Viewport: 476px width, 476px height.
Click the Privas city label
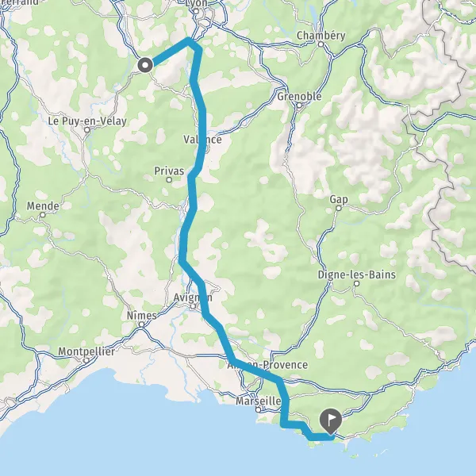click(x=169, y=171)
